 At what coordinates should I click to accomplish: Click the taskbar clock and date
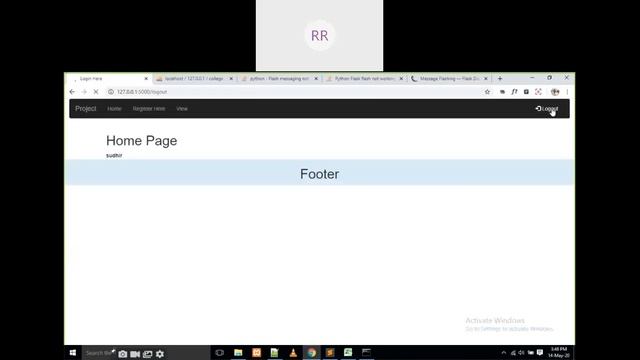pos(559,353)
